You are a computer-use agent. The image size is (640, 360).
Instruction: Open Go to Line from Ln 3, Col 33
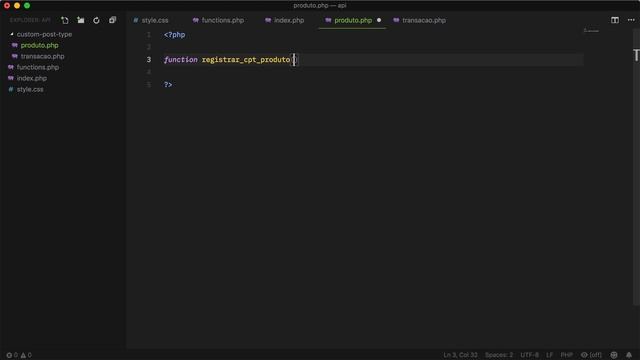(x=460, y=355)
